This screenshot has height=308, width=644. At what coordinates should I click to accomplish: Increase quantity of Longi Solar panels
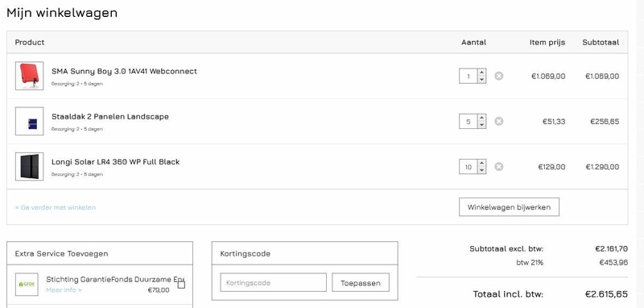[481, 163]
